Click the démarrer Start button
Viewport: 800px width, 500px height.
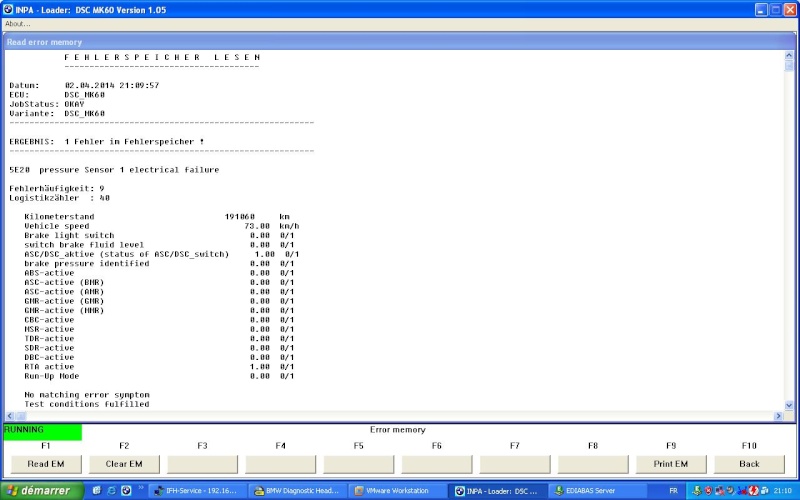click(41, 490)
